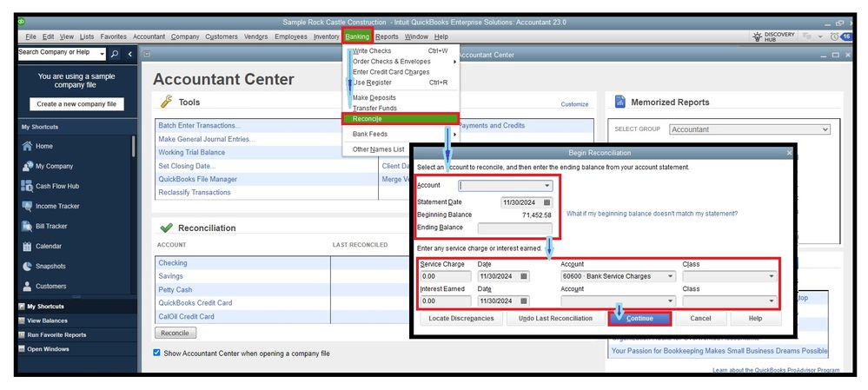Click Continue in Begin Reconciliation
Viewport: 868px width, 390px height.
(640, 319)
